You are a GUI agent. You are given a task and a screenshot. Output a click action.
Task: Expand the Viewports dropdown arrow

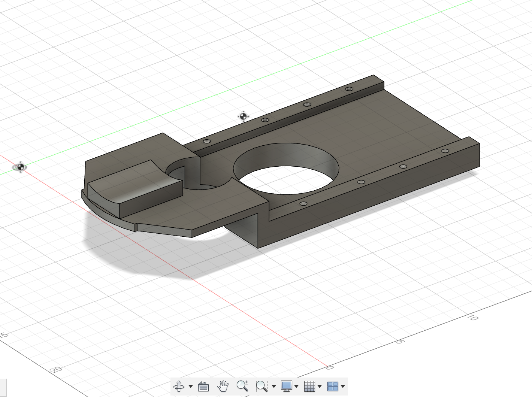343,387
